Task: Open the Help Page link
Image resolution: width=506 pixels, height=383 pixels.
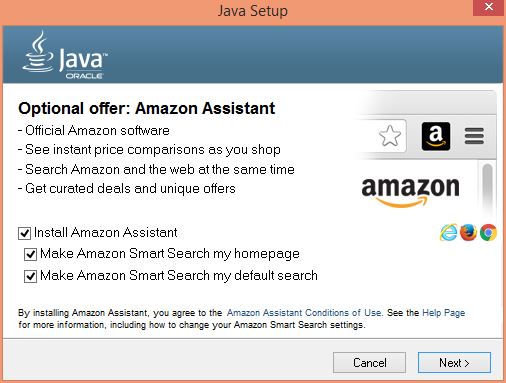Action: tap(443, 313)
